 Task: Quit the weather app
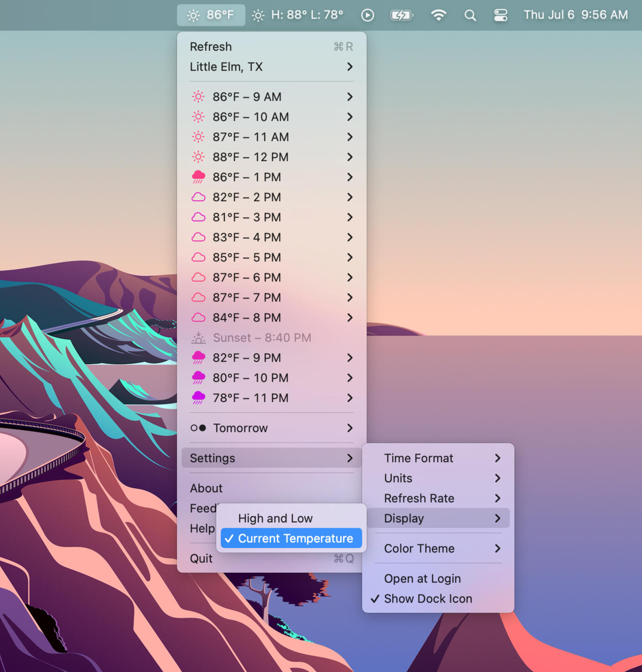pos(201,558)
